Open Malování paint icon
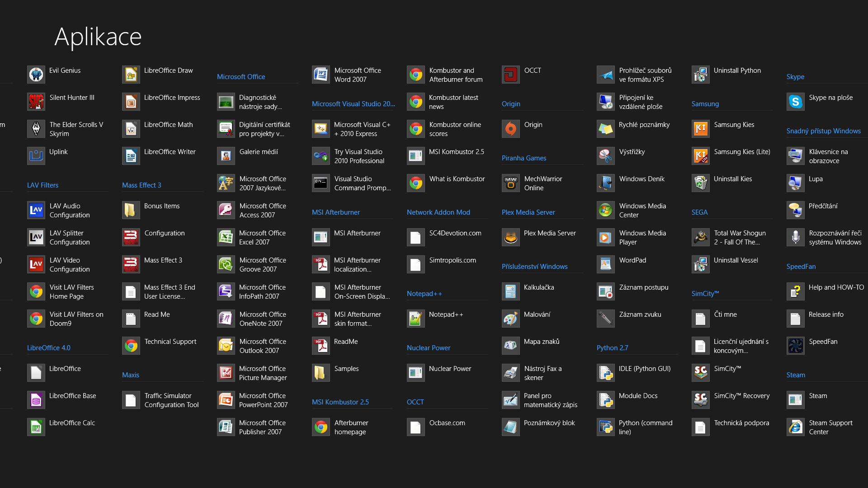 coord(511,319)
